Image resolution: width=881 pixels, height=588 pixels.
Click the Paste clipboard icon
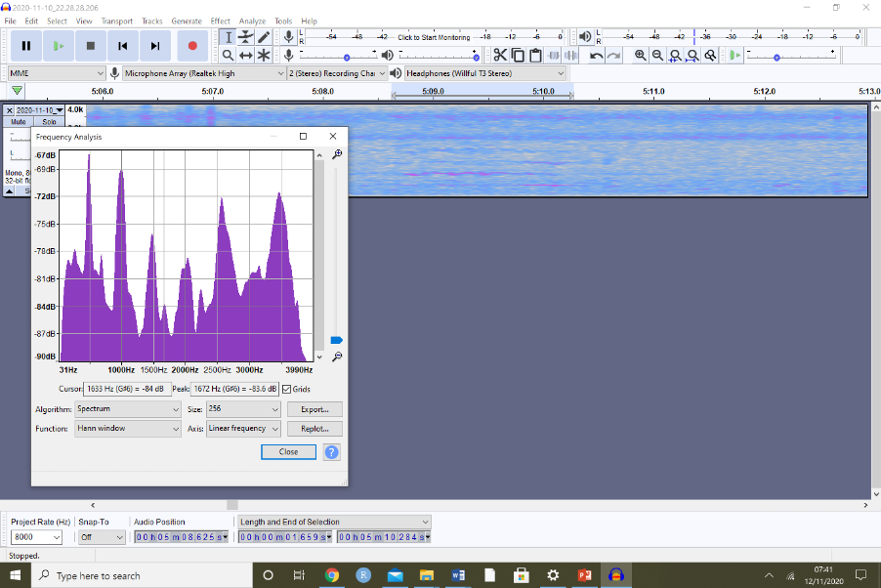[x=535, y=55]
